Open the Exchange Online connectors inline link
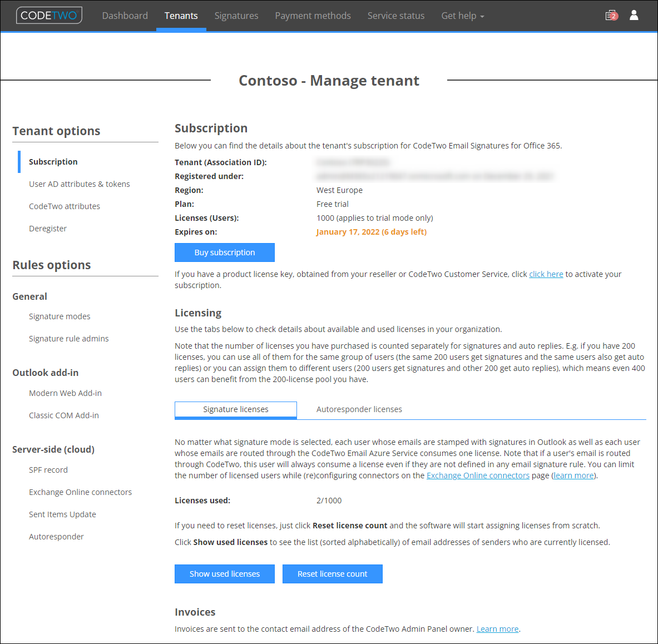Screen dimensions: 658x644 click(x=478, y=475)
